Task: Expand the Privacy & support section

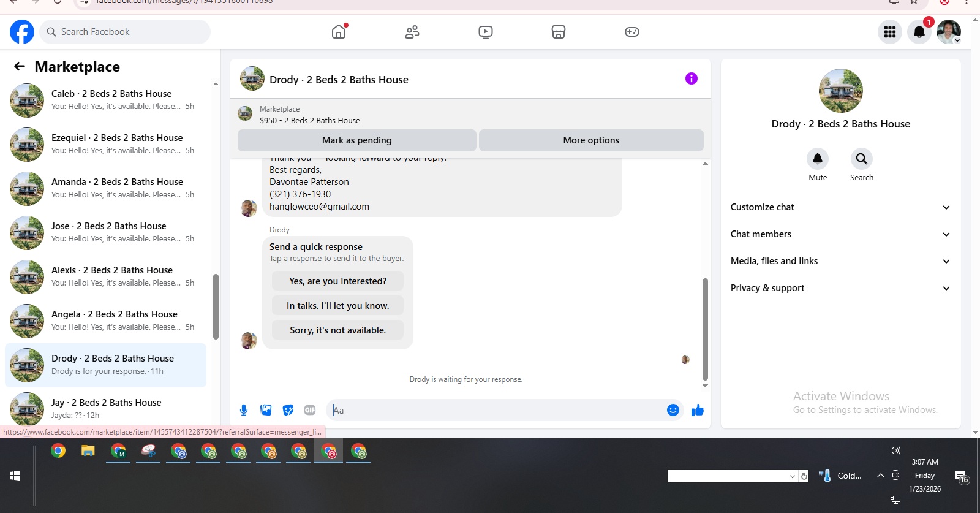Action: 840,288
